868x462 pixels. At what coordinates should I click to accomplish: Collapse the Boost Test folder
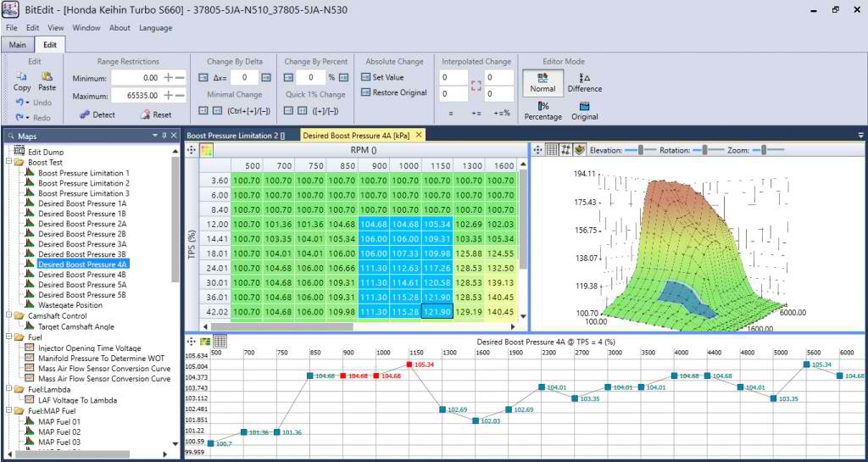click(8, 162)
